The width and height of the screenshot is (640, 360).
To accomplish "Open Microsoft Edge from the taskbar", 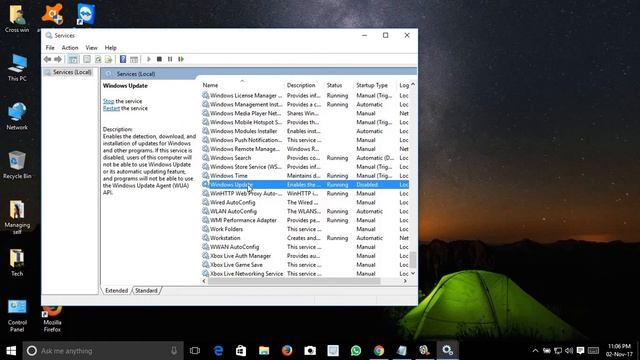I will tap(218, 351).
